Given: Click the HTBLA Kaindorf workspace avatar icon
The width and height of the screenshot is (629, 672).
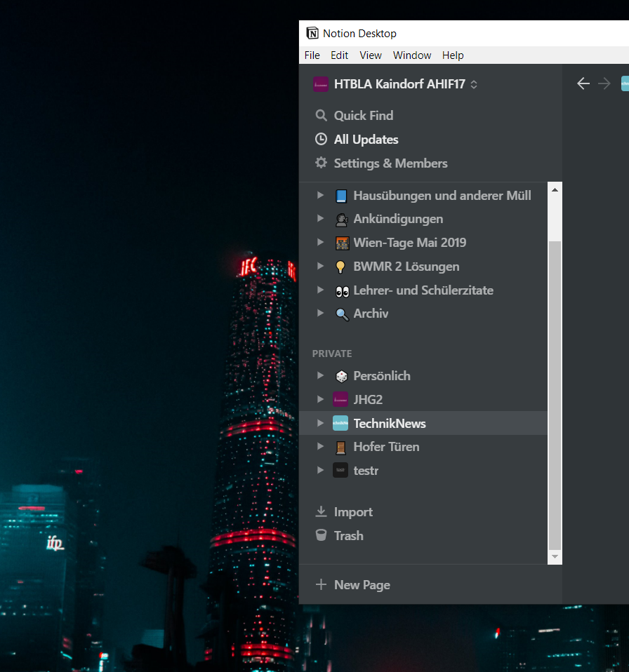Looking at the screenshot, I should point(321,84).
